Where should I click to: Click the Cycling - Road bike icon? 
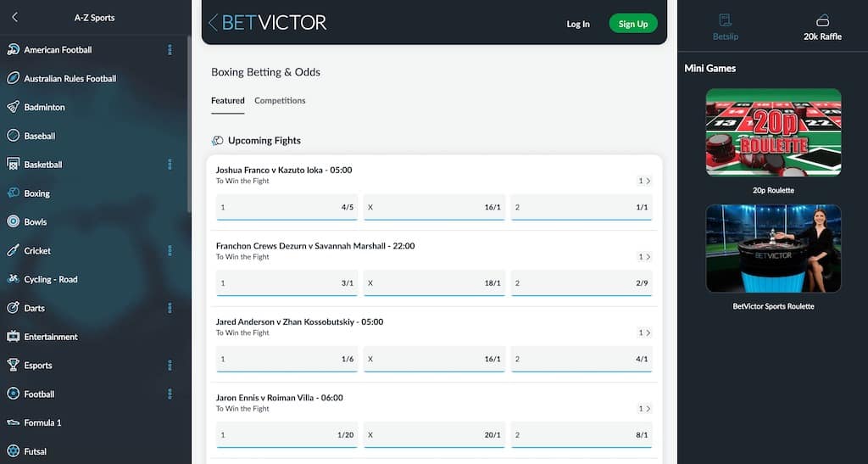(14, 279)
